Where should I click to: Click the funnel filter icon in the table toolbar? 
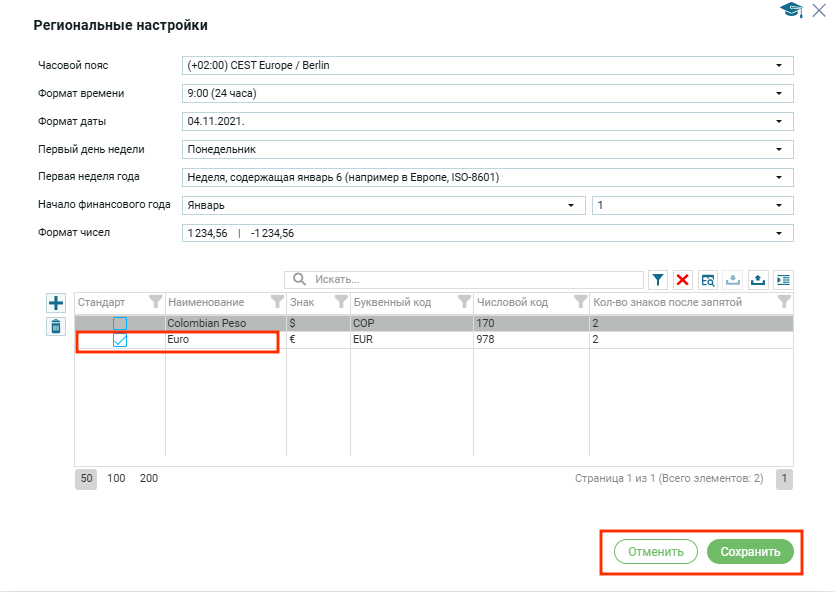pos(659,280)
